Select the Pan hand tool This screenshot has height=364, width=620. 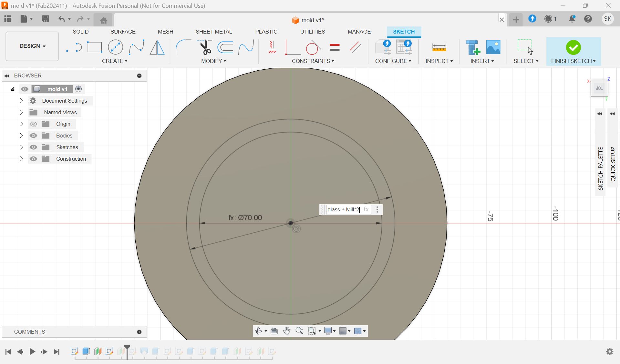[287, 331]
